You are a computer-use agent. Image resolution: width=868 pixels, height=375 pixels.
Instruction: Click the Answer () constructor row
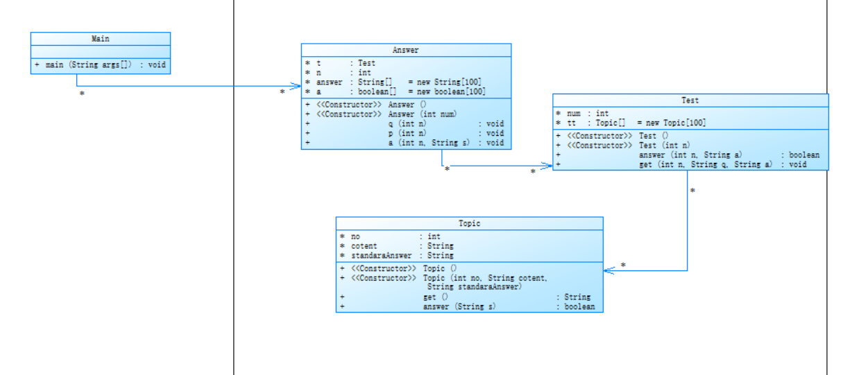point(406,105)
